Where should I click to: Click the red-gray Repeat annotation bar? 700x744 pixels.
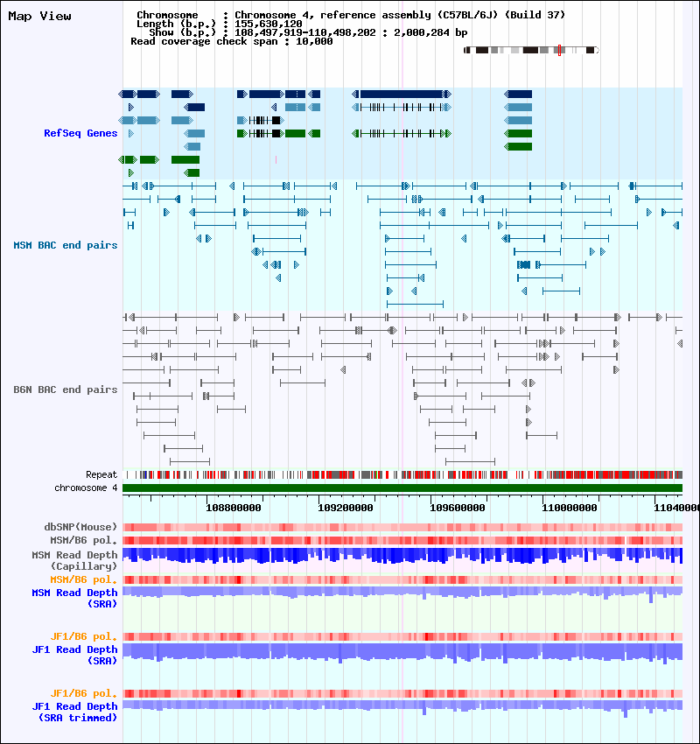pyautogui.click(x=402, y=474)
